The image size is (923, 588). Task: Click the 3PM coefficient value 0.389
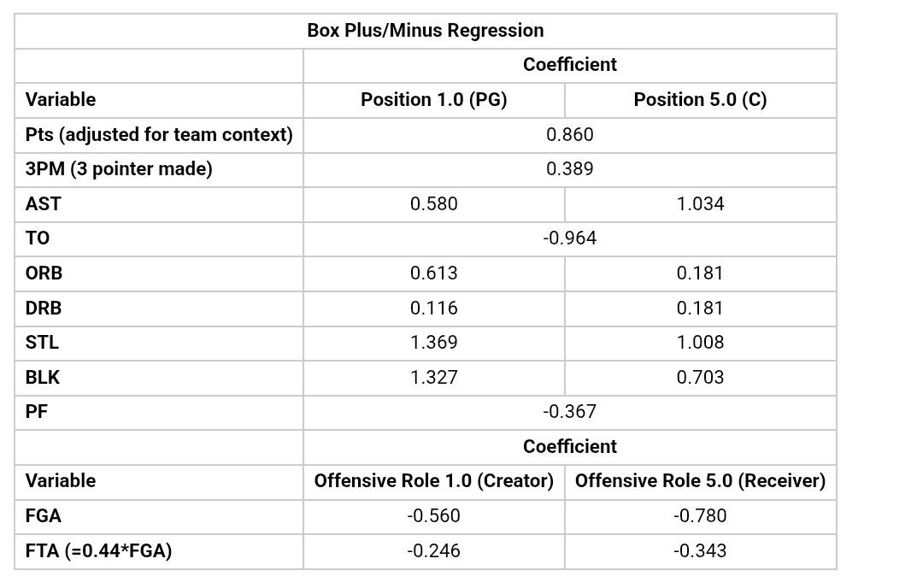[x=569, y=169]
